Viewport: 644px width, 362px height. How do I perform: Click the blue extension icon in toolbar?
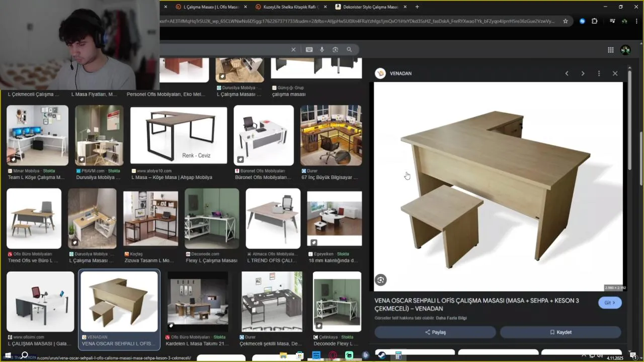point(582,21)
